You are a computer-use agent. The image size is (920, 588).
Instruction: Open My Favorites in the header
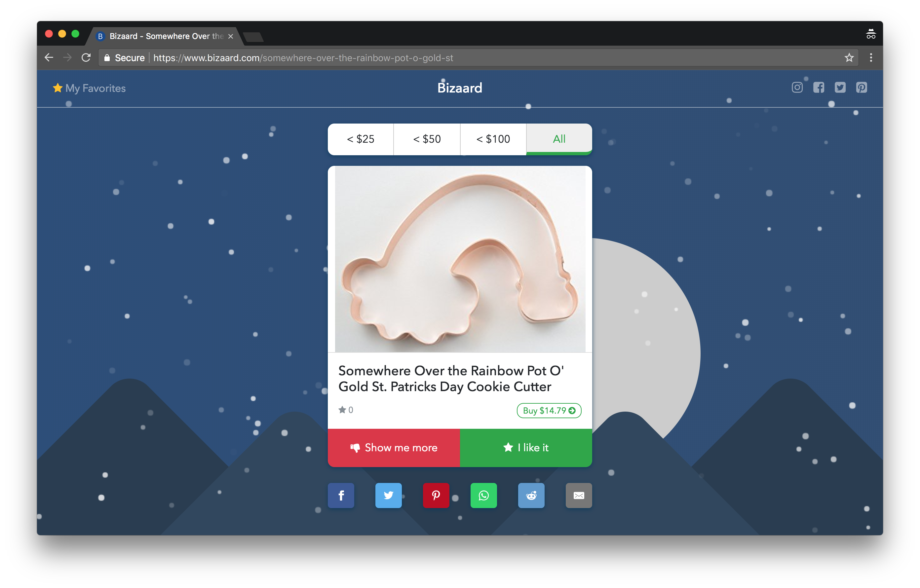pos(90,88)
